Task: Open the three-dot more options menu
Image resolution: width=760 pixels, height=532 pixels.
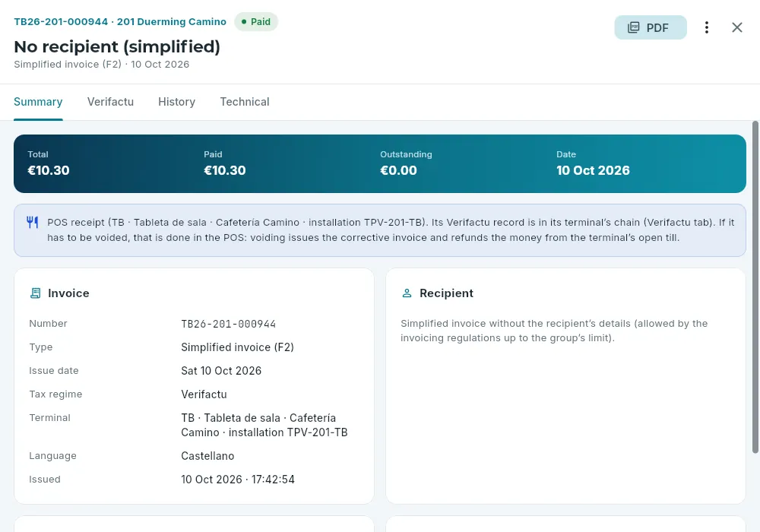Action: tap(707, 27)
